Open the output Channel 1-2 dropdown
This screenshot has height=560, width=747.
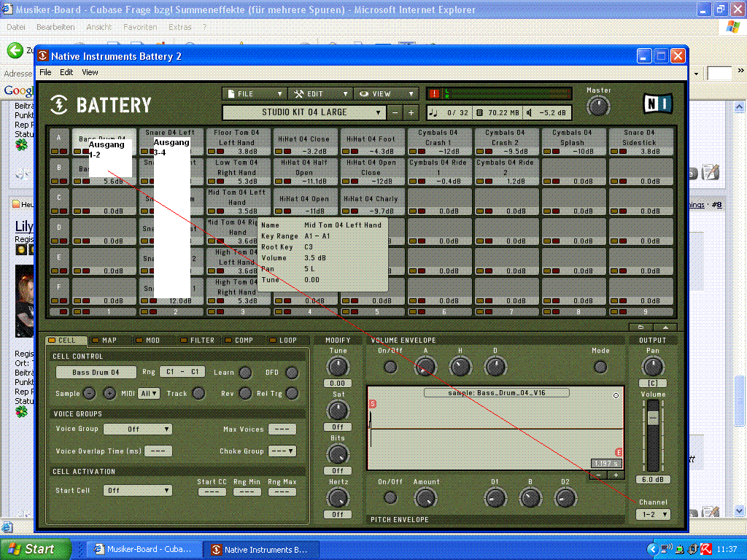(653, 514)
